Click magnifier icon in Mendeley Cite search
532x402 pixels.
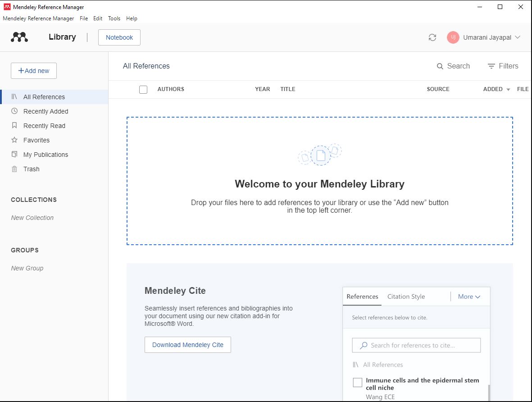click(x=364, y=345)
